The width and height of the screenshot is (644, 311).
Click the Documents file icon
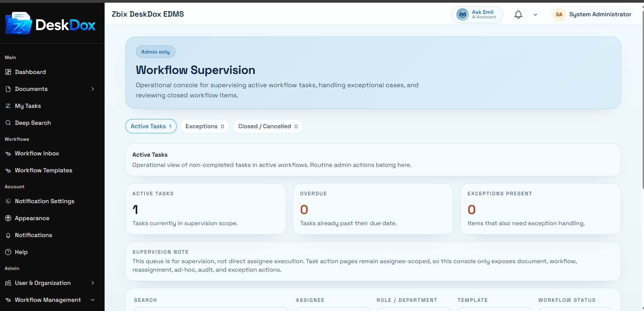pos(8,89)
